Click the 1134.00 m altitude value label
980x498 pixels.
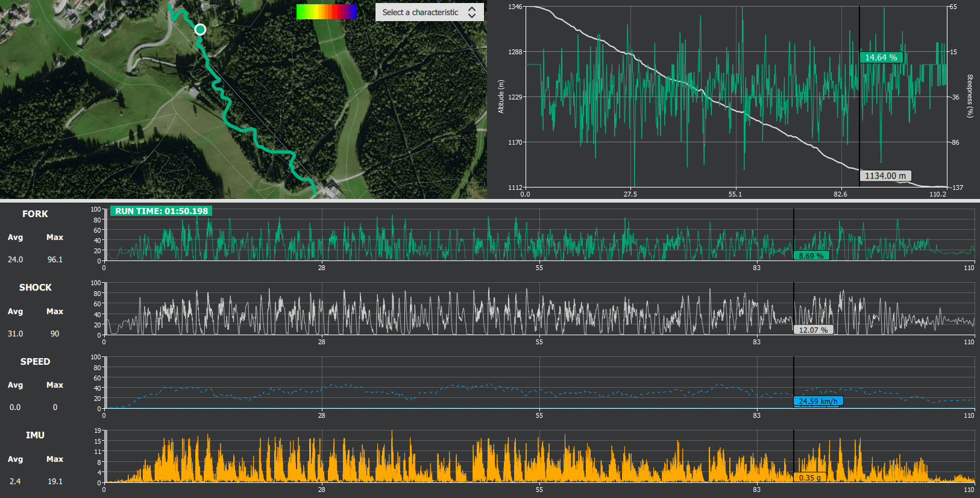(885, 176)
